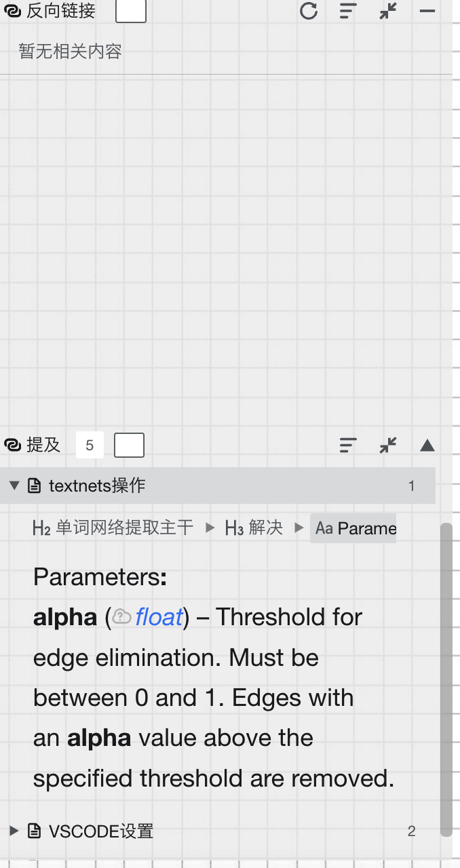This screenshot has height=868, width=460.
Task: Focus the 提及 filter input box
Action: (x=129, y=445)
